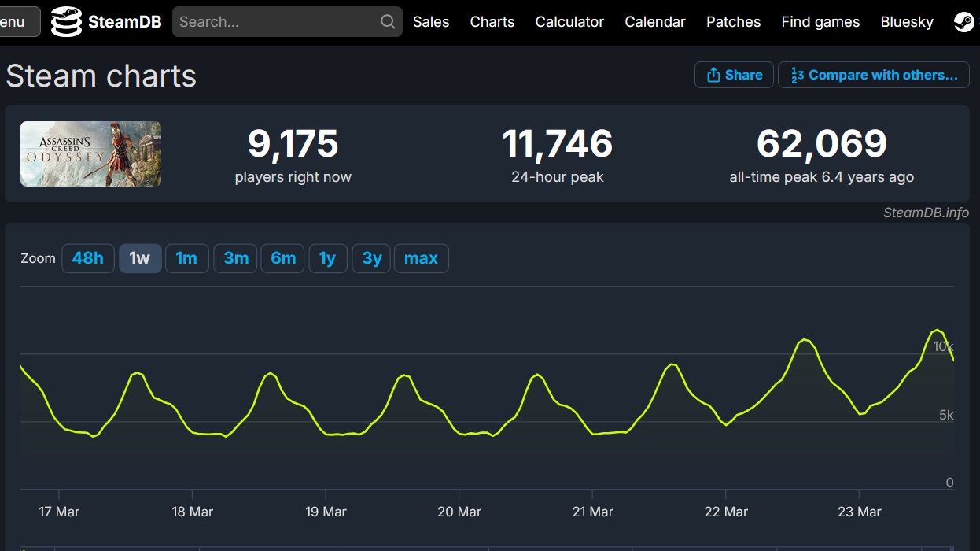Click the SteamDB logo icon

66,22
